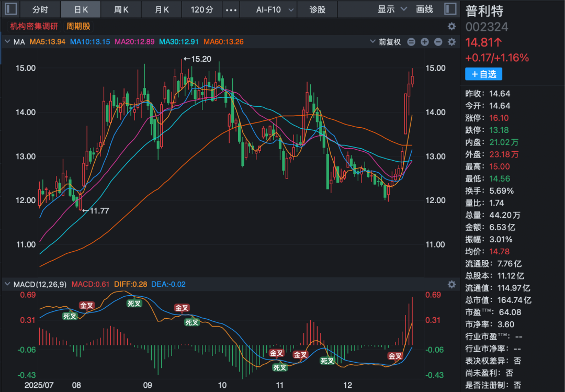
Task: Add stock with the +自选 button
Action: coord(483,74)
